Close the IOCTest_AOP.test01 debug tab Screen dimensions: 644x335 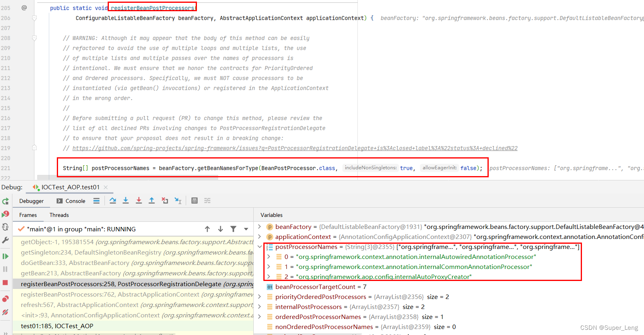coord(106,187)
